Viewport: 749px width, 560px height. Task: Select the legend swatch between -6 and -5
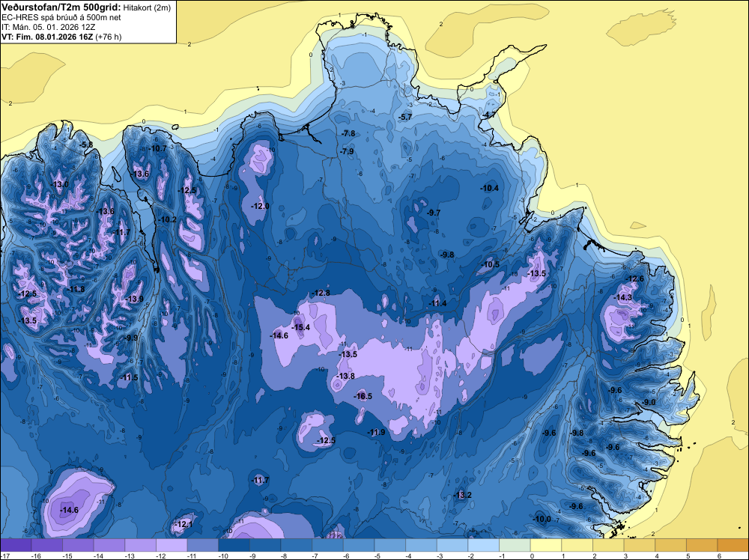[359, 545]
